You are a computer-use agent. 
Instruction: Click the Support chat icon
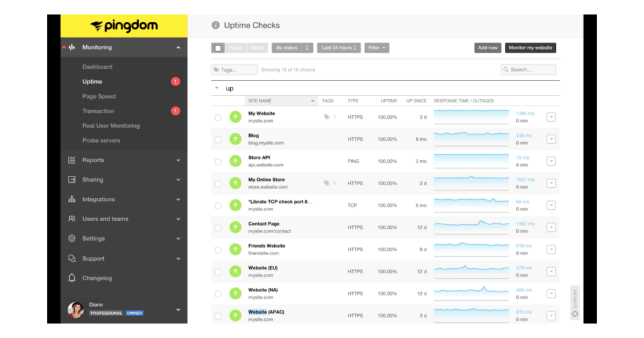point(72,258)
